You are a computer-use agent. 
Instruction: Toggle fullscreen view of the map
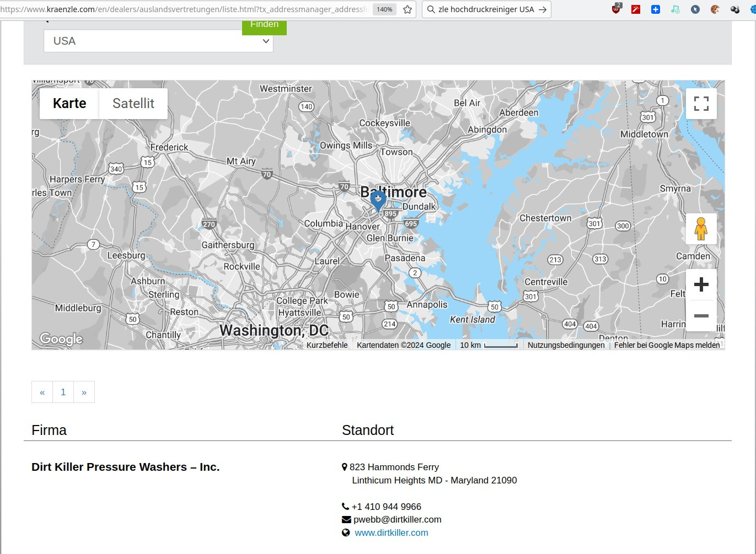click(701, 104)
